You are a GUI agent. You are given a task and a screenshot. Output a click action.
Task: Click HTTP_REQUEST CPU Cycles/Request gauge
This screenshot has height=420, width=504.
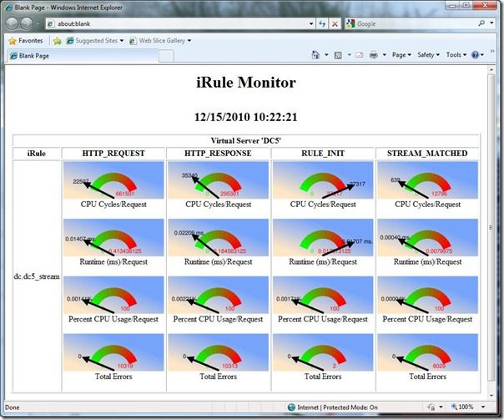[113, 180]
